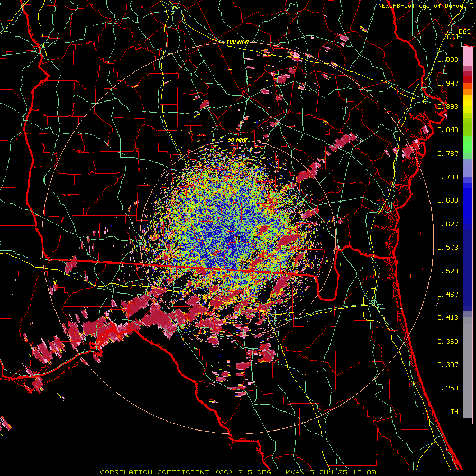
Task: Click the 0.467 legend value
Action: tap(448, 294)
